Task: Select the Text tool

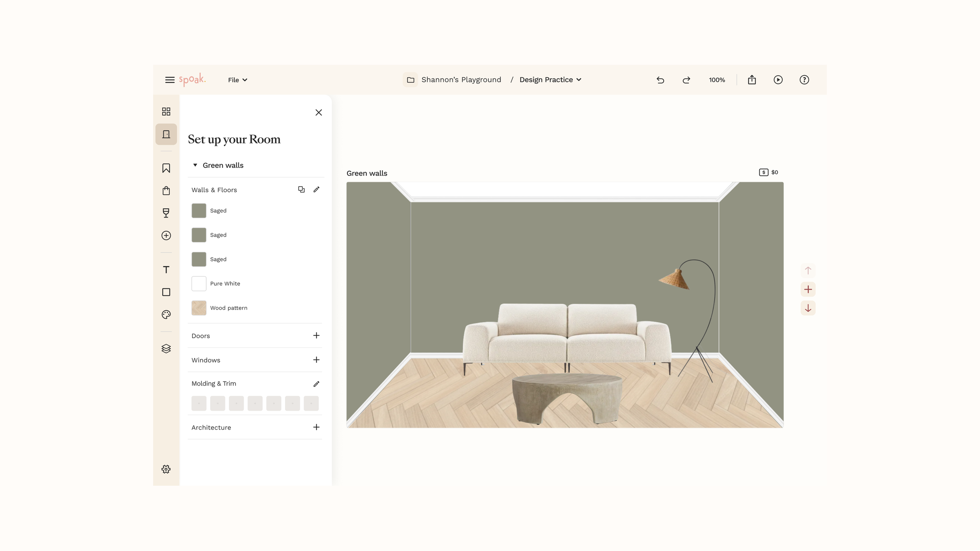Action: click(166, 270)
